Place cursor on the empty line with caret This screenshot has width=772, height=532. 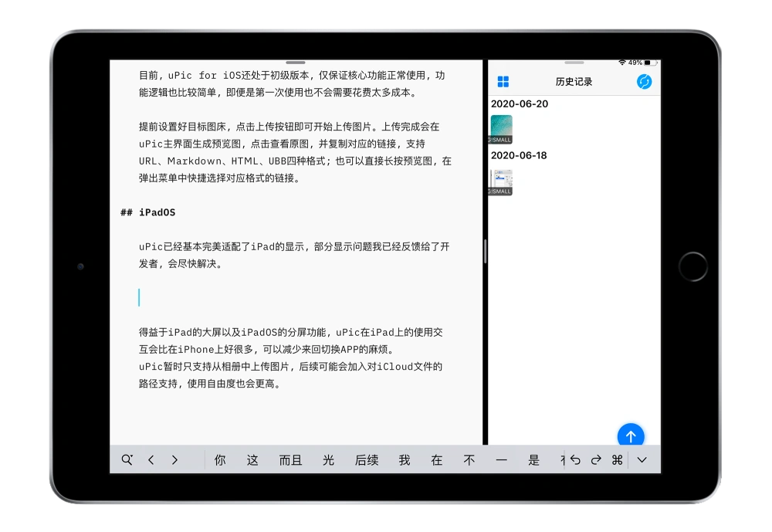(x=139, y=297)
